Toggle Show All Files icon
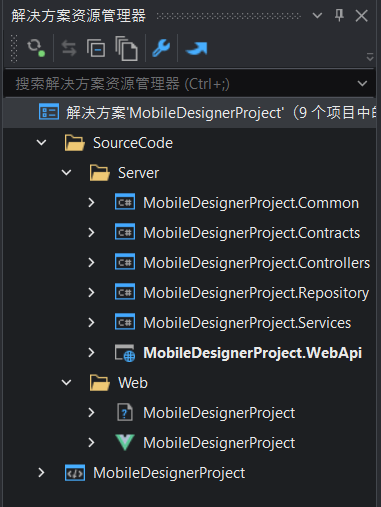The height and width of the screenshot is (507, 381). [126, 49]
